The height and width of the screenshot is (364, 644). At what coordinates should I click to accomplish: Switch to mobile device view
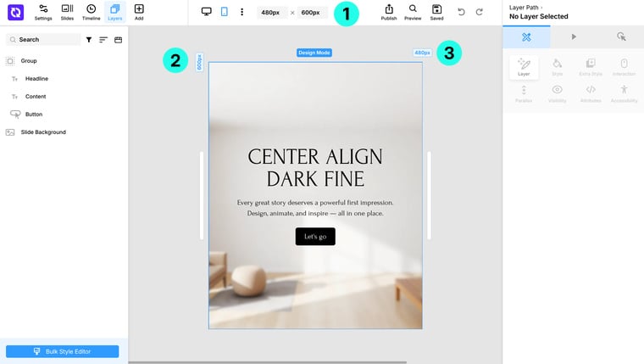(x=225, y=12)
